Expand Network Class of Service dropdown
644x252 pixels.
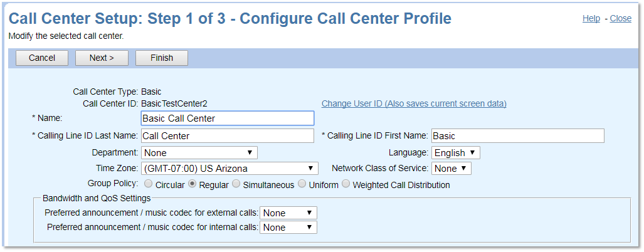click(x=451, y=169)
